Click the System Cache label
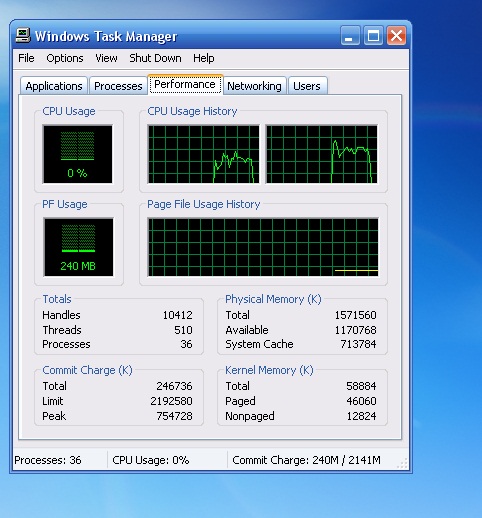 (x=259, y=344)
